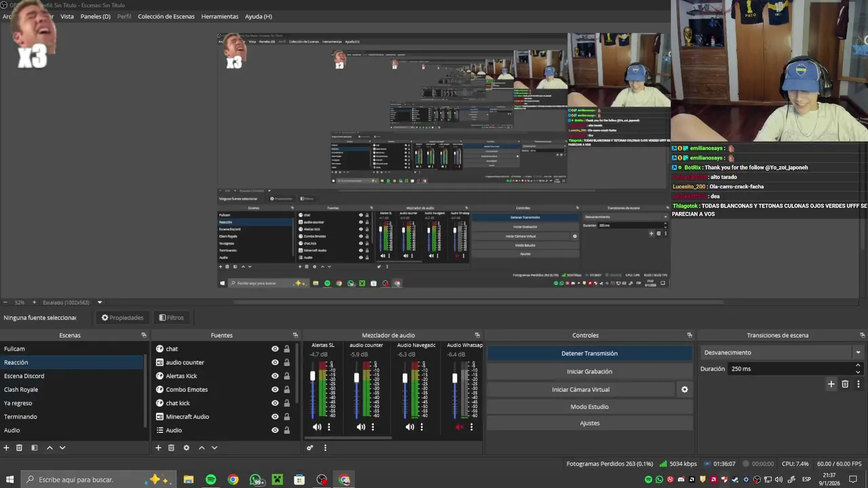Screen dimensions: 868x488
Task: Open the three-dot options for Alertas SL channel
Action: pos(329,427)
